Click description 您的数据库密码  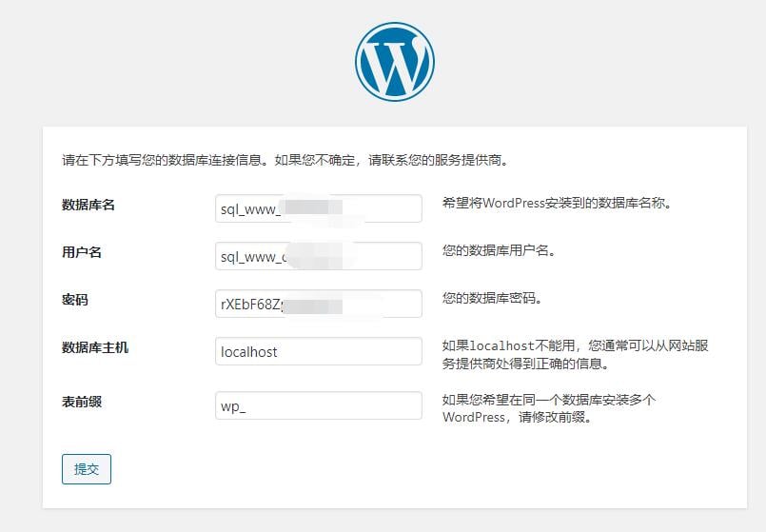(x=493, y=298)
